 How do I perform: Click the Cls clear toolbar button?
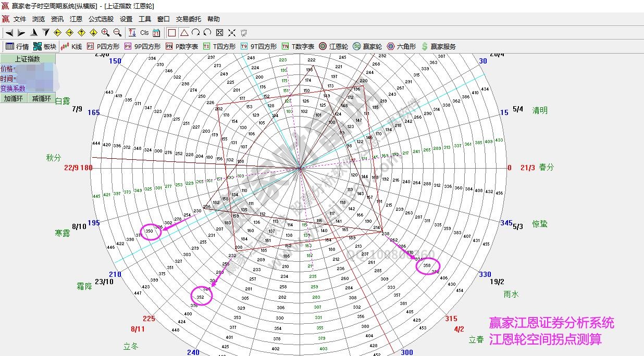click(144, 32)
